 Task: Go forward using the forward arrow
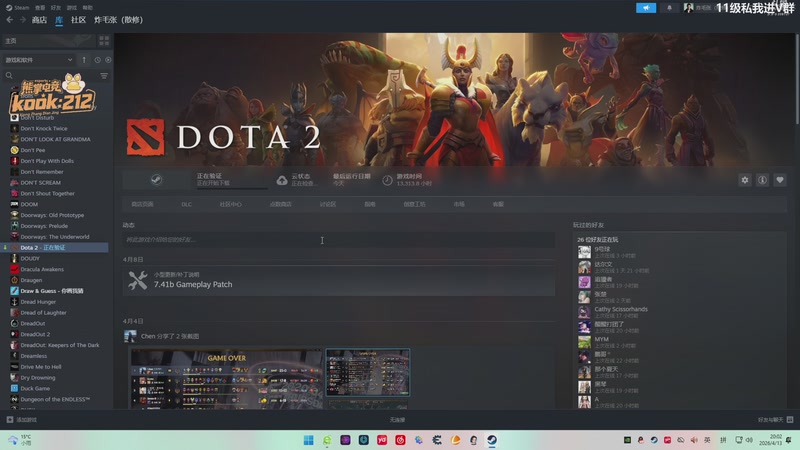coord(22,19)
